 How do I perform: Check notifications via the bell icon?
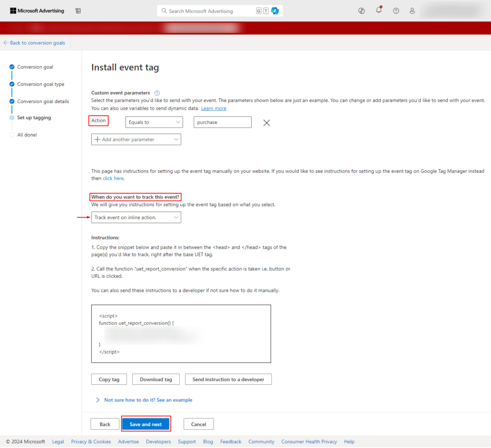[x=379, y=11]
